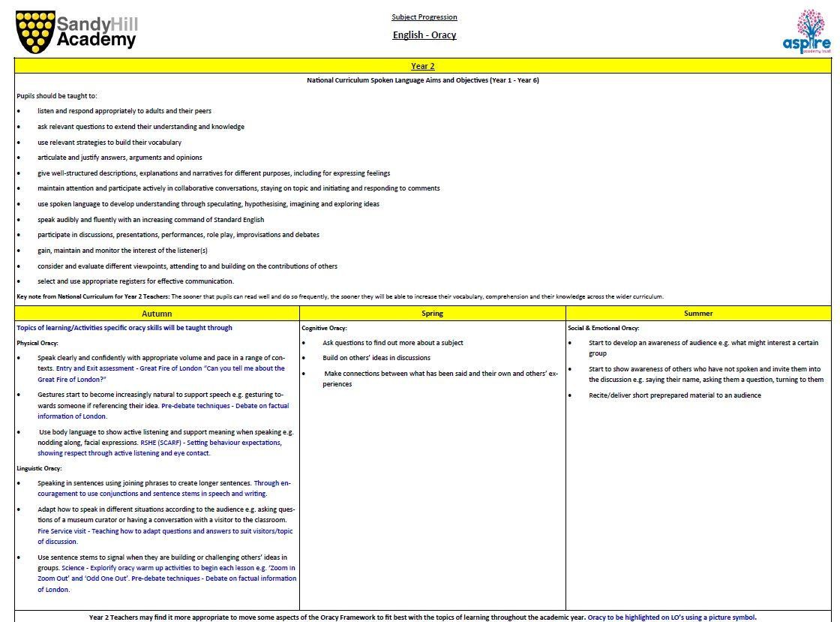Viewport: 840px width, 622px height.
Task: Click "Build on others' ideas in discussions"
Action: click(x=376, y=358)
